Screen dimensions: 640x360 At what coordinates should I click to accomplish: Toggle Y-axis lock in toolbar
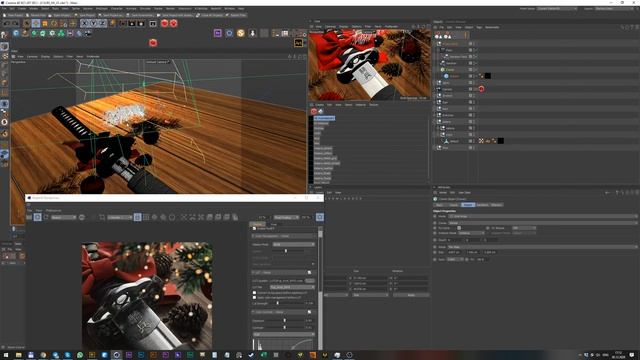coord(93,23)
